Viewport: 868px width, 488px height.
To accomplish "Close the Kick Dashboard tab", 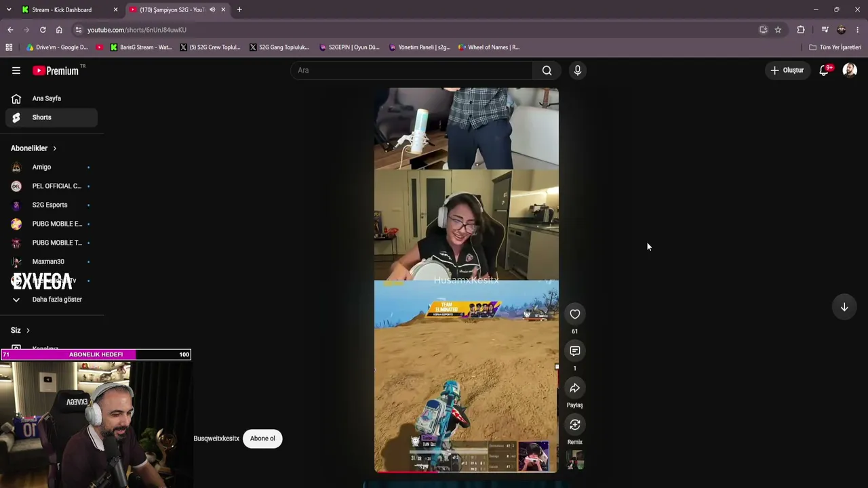I will [x=115, y=9].
